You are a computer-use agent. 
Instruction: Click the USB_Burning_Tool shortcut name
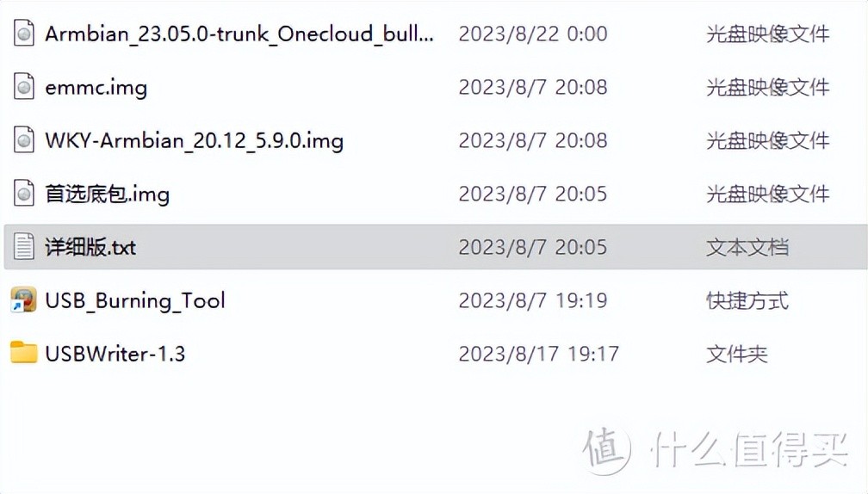click(x=135, y=301)
